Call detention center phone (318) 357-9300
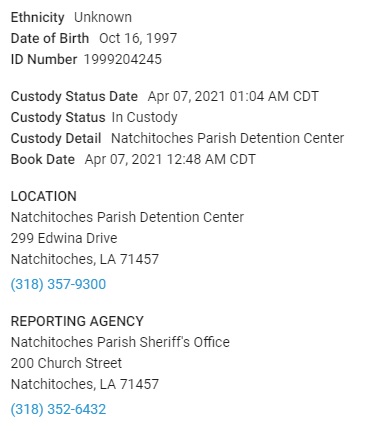392x431 pixels. [58, 284]
